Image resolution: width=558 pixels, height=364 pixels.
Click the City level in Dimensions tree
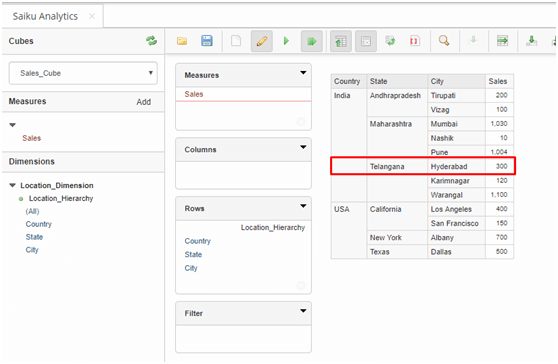[x=32, y=249]
